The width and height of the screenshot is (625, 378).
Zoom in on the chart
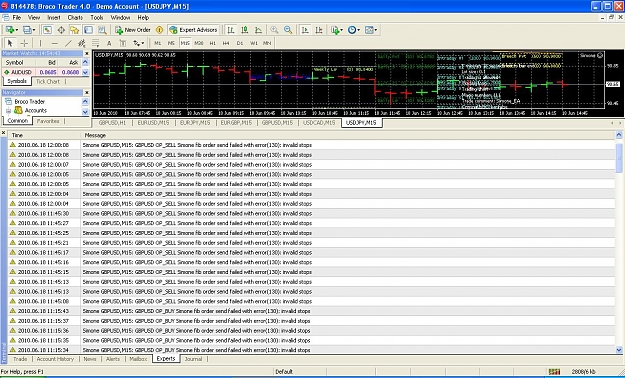[274, 30]
